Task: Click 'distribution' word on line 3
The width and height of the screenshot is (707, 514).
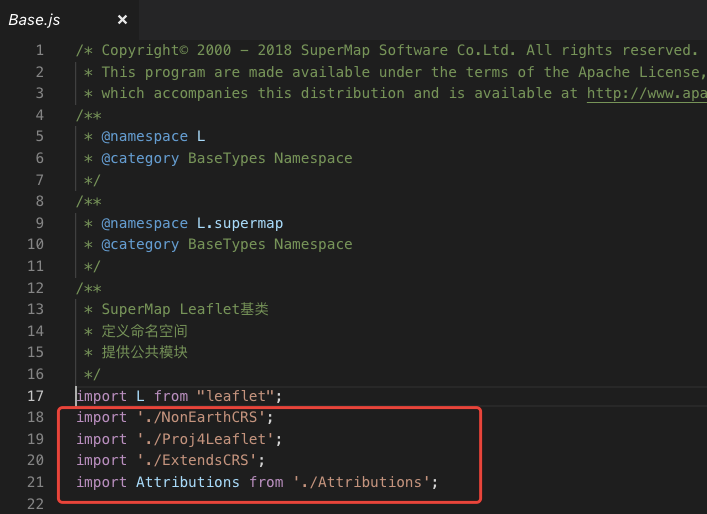Action: pyautogui.click(x=353, y=93)
